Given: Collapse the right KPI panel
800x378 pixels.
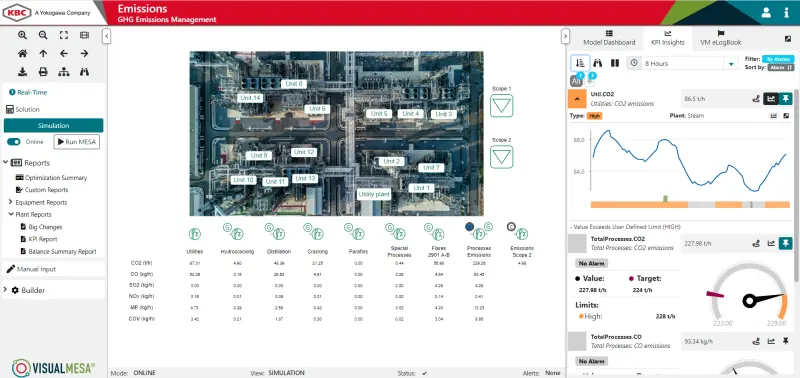Looking at the screenshot, I should (x=565, y=36).
